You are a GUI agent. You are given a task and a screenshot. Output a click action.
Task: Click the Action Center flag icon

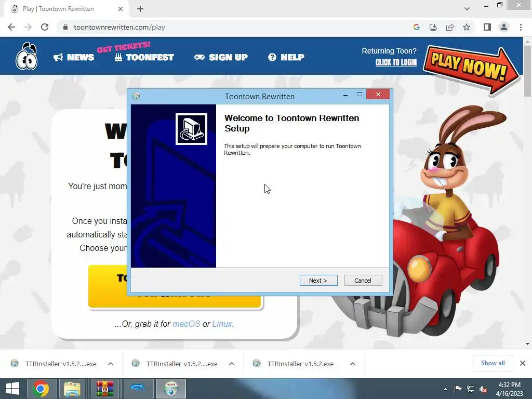[458, 389]
